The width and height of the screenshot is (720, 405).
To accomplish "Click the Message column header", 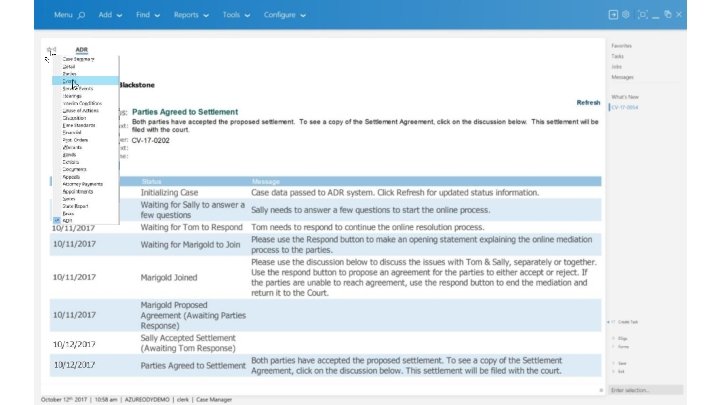I will tap(265, 181).
